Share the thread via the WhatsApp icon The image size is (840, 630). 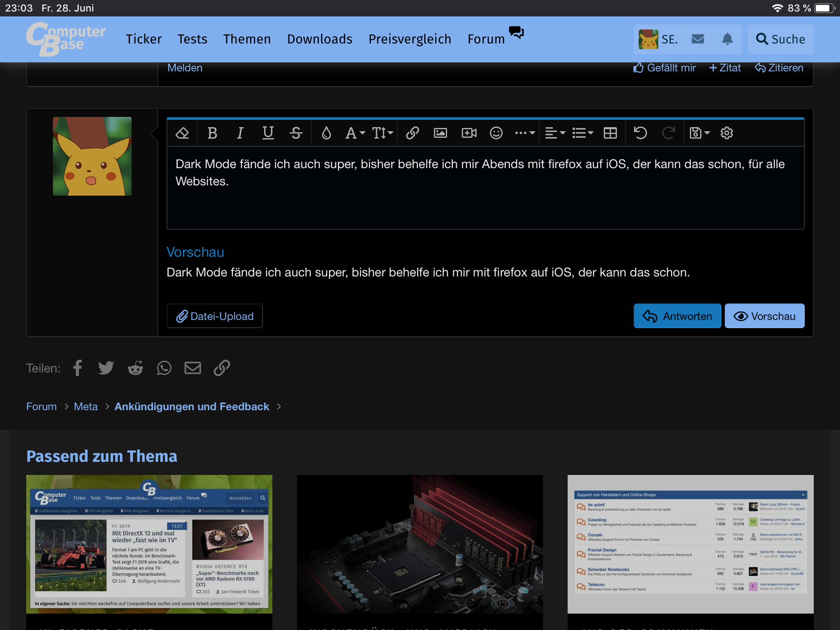[164, 368]
